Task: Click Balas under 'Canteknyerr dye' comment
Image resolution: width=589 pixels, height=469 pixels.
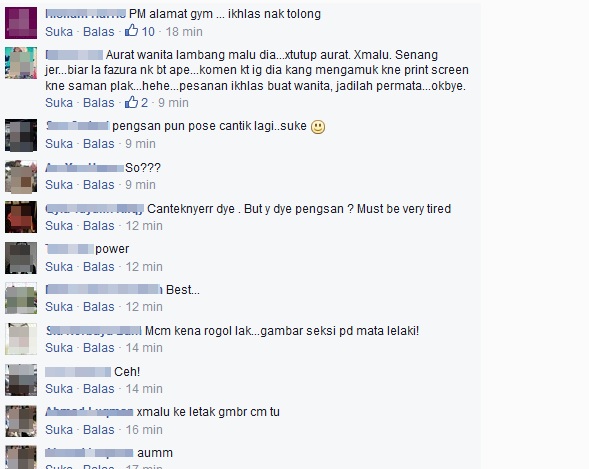Action: tap(98, 226)
